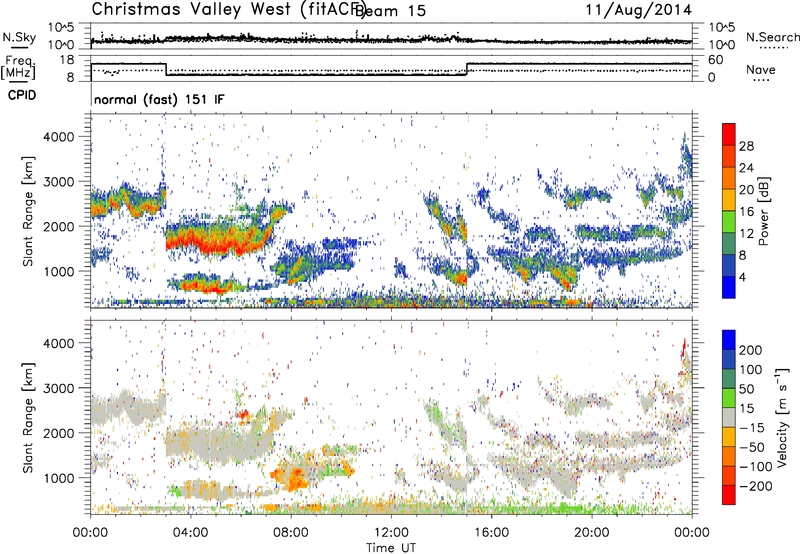The image size is (800, 554).
Task: Click the 'N.Search' legend label
Action: (x=772, y=37)
